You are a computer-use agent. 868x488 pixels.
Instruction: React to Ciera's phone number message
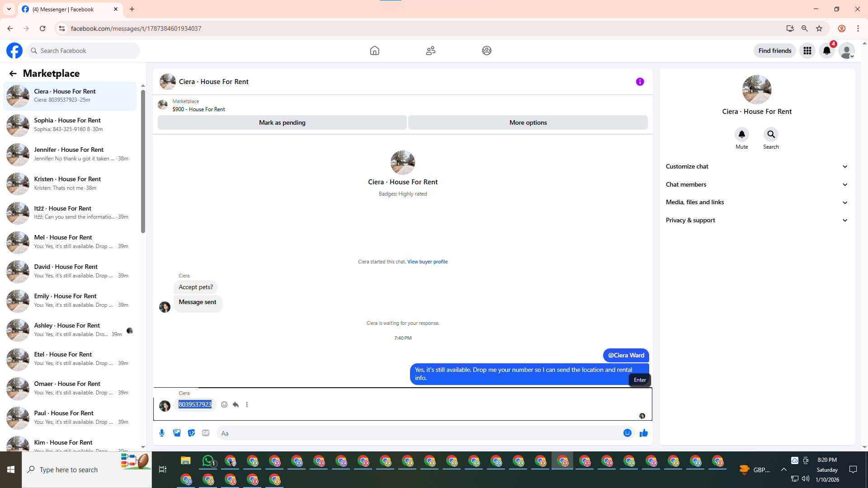click(x=224, y=404)
